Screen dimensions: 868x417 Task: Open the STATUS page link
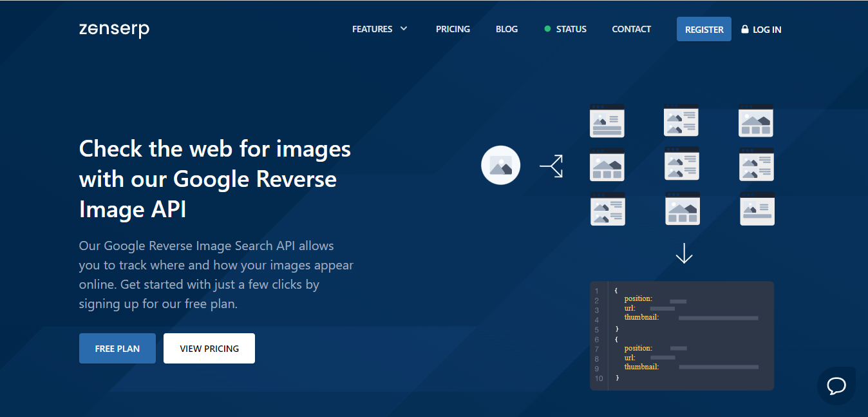click(x=565, y=29)
